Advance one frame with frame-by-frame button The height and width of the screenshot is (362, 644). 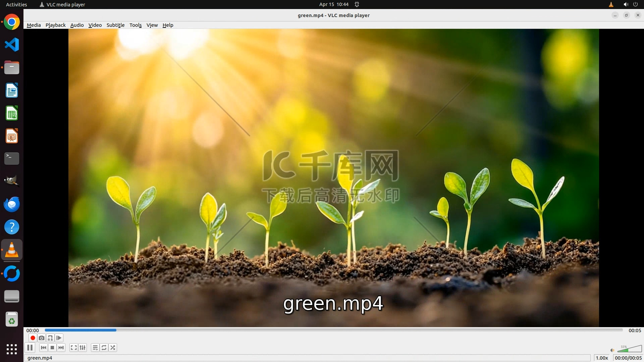coord(59,338)
